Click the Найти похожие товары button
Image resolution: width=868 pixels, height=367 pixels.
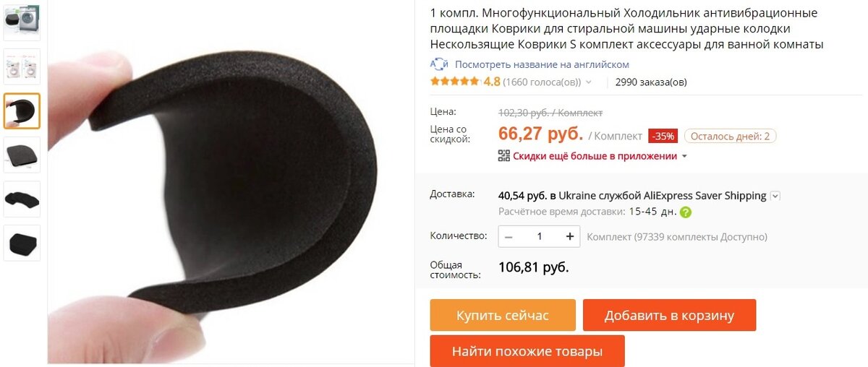coord(527,351)
